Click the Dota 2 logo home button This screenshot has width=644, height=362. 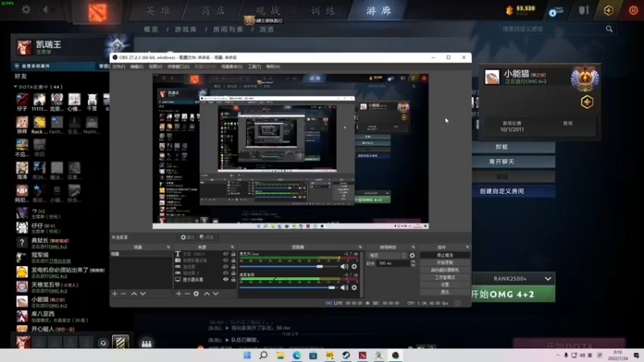[97, 12]
